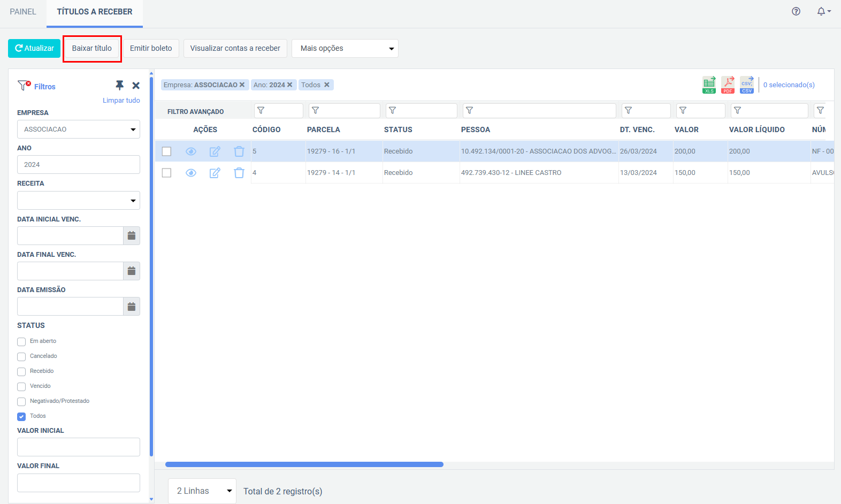
Task: Click the 0 selecionado(s) link
Action: (789, 85)
